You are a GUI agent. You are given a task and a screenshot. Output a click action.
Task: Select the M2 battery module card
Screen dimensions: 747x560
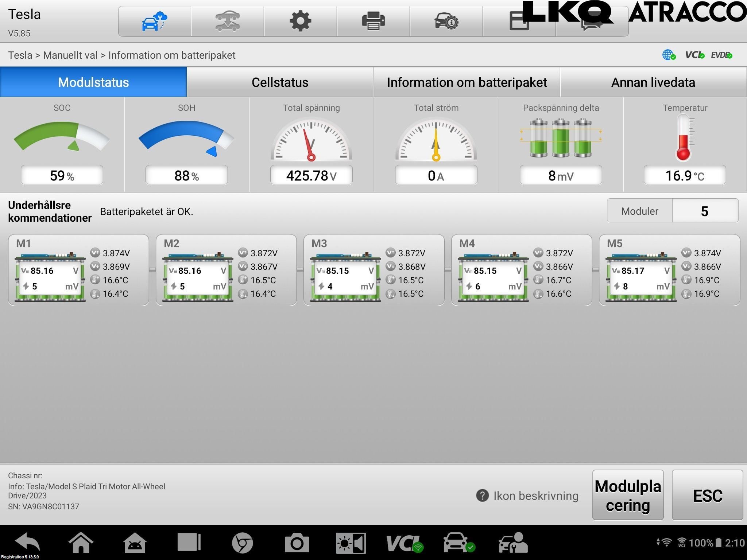[x=226, y=270]
